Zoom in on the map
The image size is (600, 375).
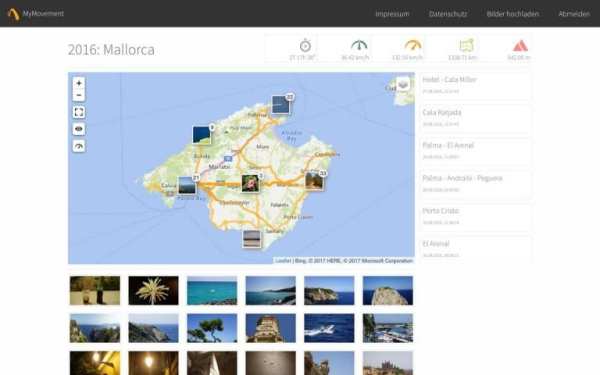click(79, 83)
